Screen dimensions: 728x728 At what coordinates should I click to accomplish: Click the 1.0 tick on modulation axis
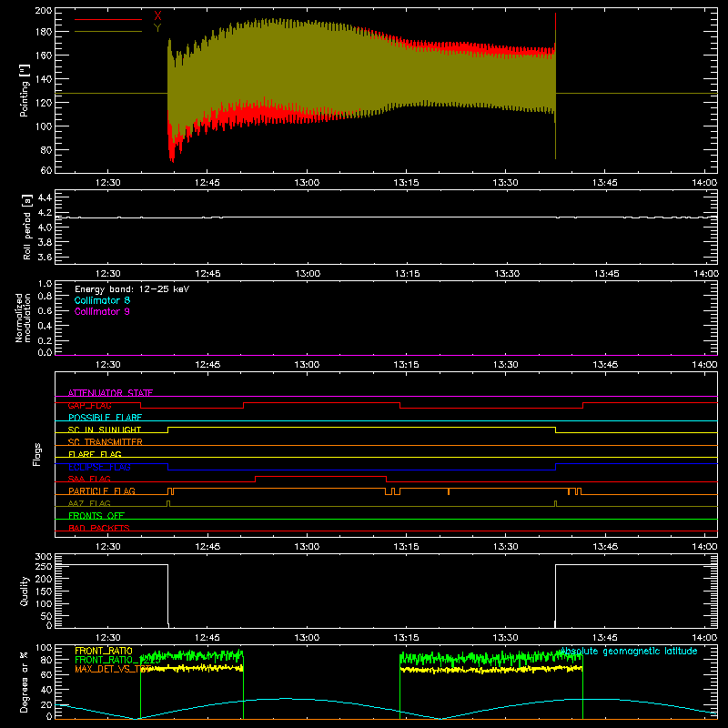pos(45,284)
